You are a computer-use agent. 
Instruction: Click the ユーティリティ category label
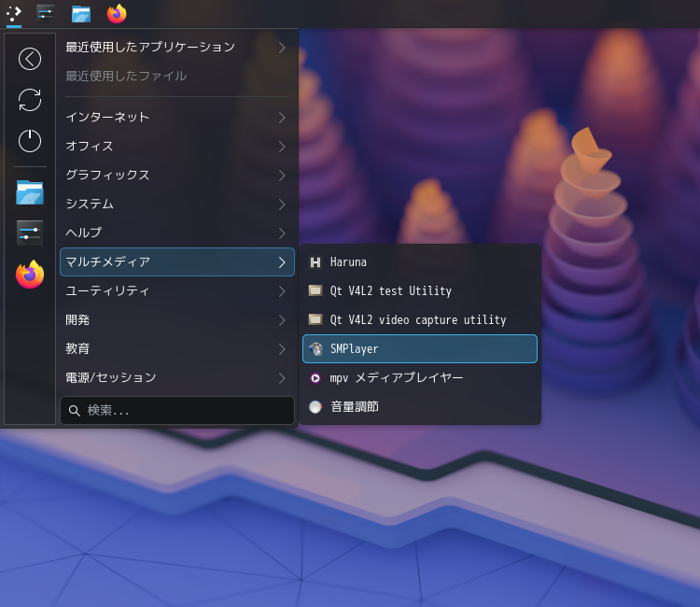[x=107, y=290]
